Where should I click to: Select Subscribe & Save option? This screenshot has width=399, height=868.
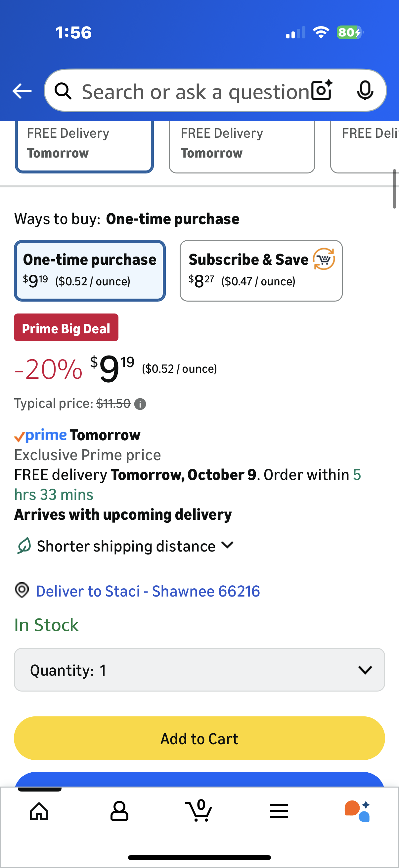(261, 270)
